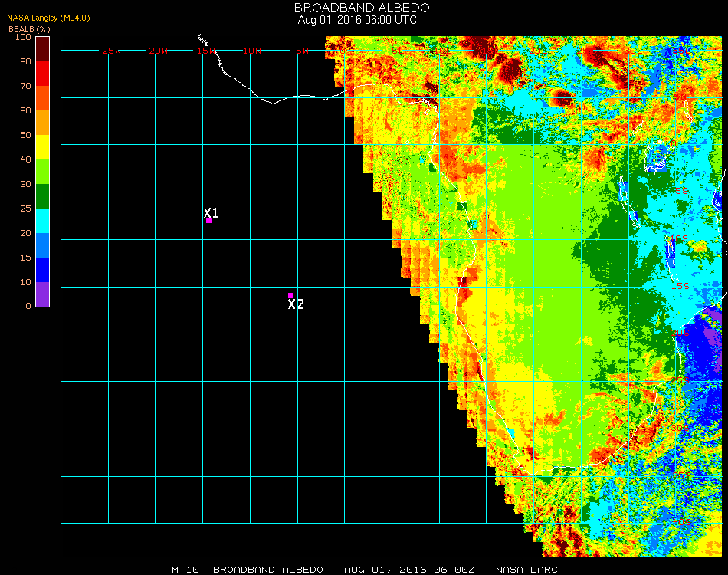The image size is (728, 575).
Task: Open the NASA Langley (M04.0) label
Action: (48, 18)
